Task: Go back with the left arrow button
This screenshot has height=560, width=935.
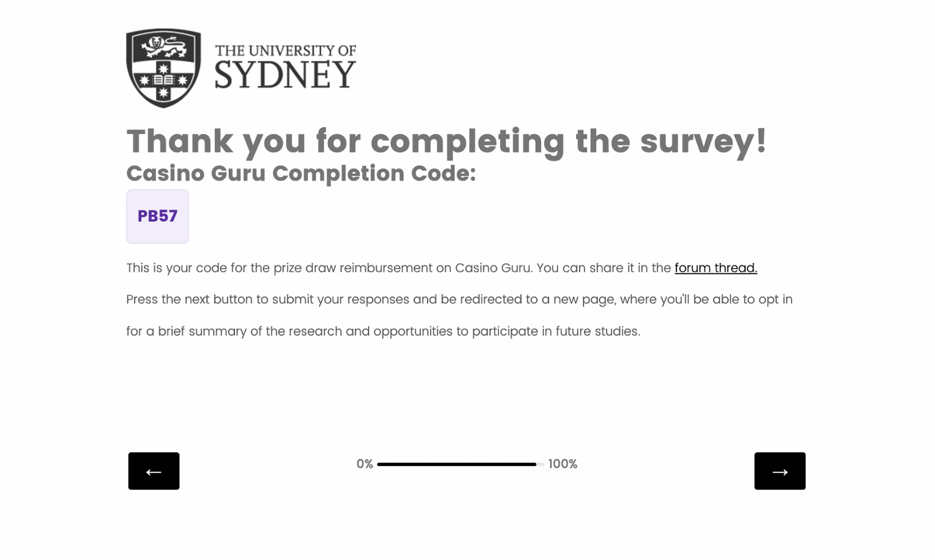Action: pos(154,471)
